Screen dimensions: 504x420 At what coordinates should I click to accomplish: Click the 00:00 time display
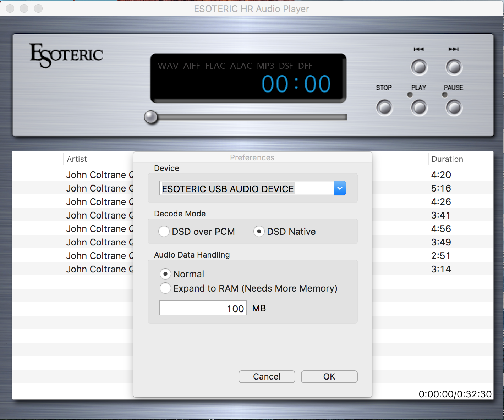[296, 84]
